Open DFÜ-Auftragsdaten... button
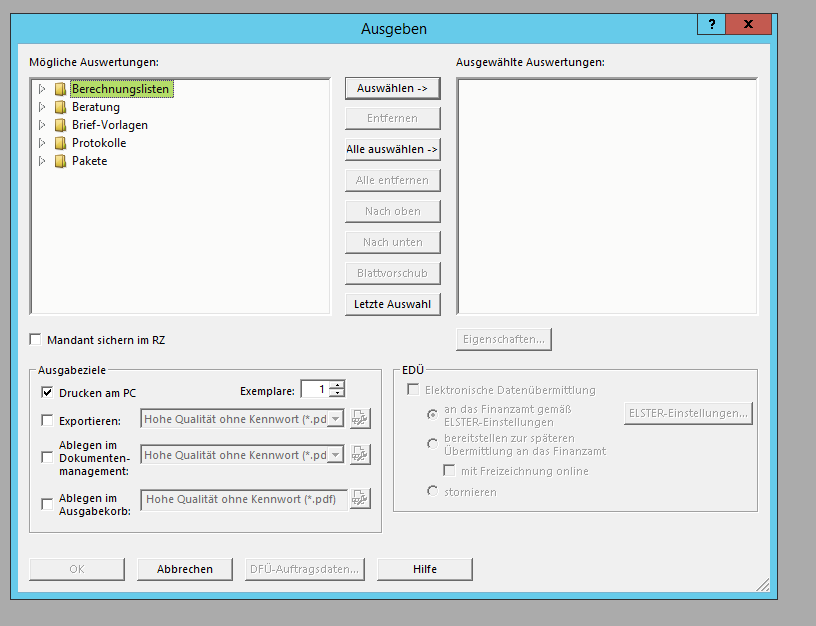 coord(304,569)
